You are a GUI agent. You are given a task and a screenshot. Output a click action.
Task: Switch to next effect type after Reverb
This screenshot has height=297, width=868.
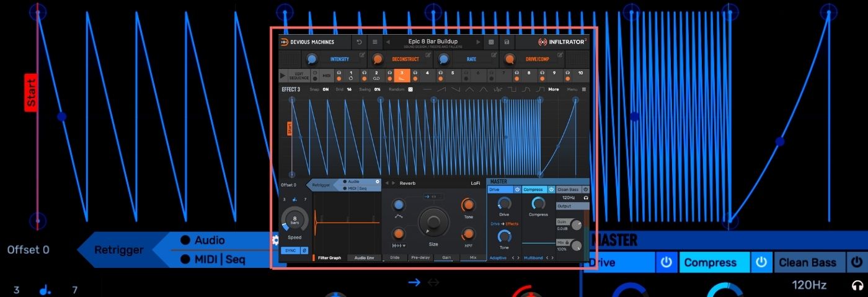point(393,183)
